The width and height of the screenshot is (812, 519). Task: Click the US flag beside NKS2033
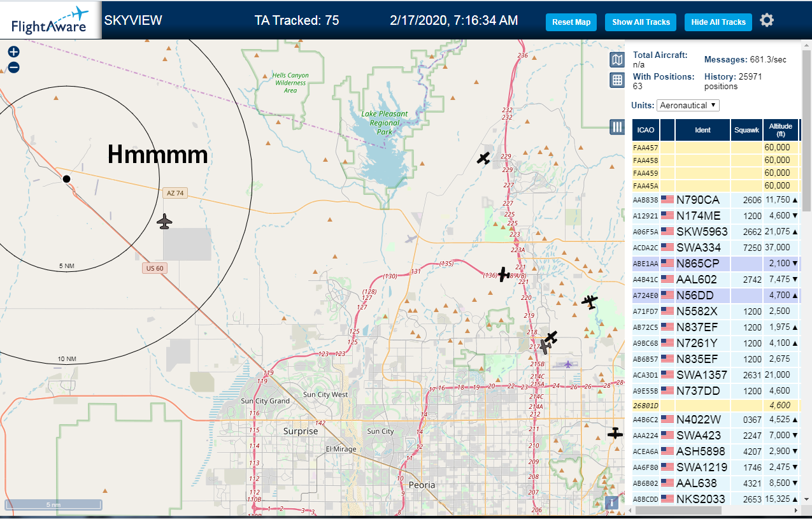pyautogui.click(x=667, y=499)
